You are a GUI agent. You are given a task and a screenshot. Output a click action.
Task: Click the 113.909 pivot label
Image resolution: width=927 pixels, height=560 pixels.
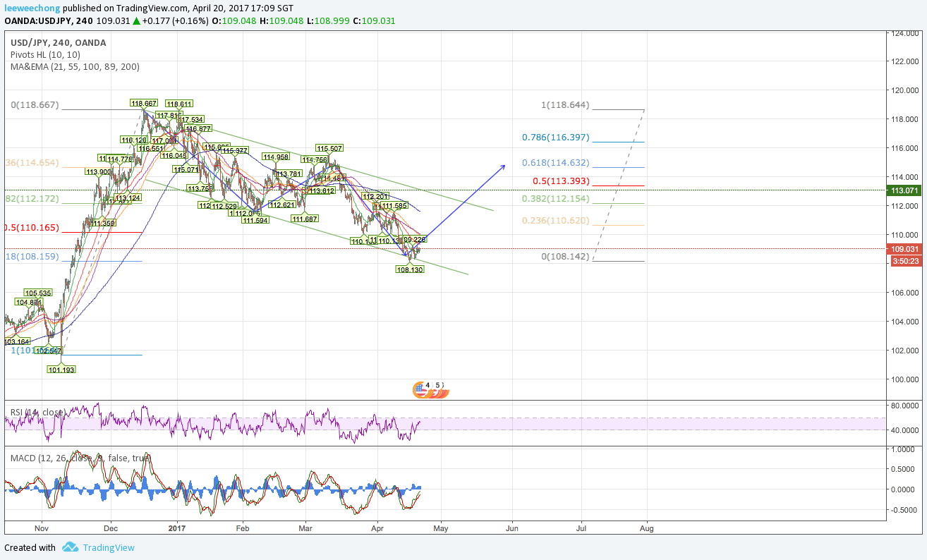[98, 171]
